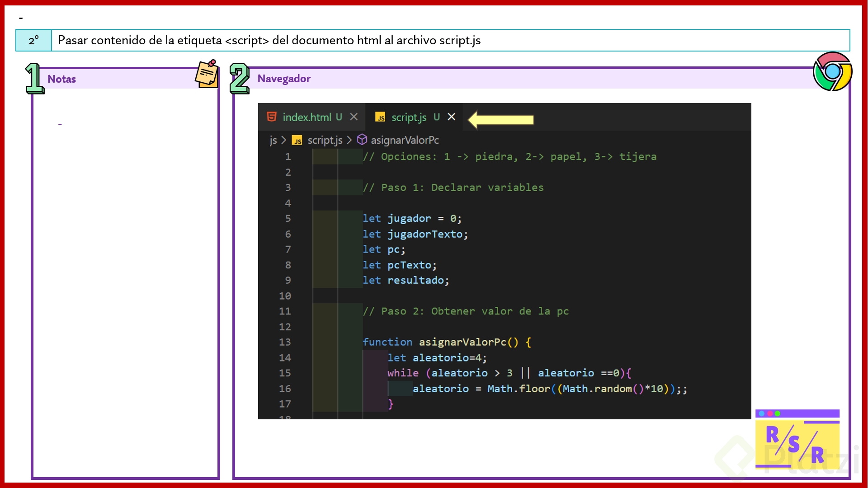Screen dimensions: 868x488
Task: Click the step title about script.js
Action: point(269,40)
